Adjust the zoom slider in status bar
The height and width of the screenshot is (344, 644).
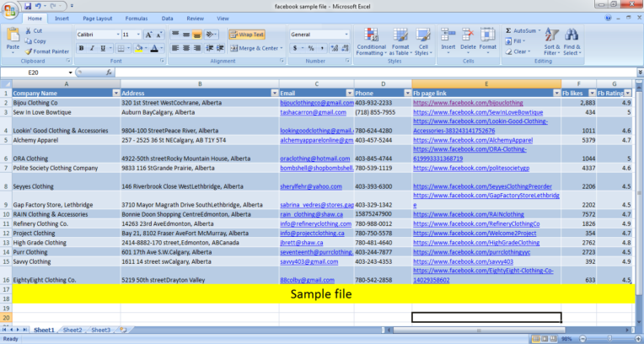(x=609, y=339)
